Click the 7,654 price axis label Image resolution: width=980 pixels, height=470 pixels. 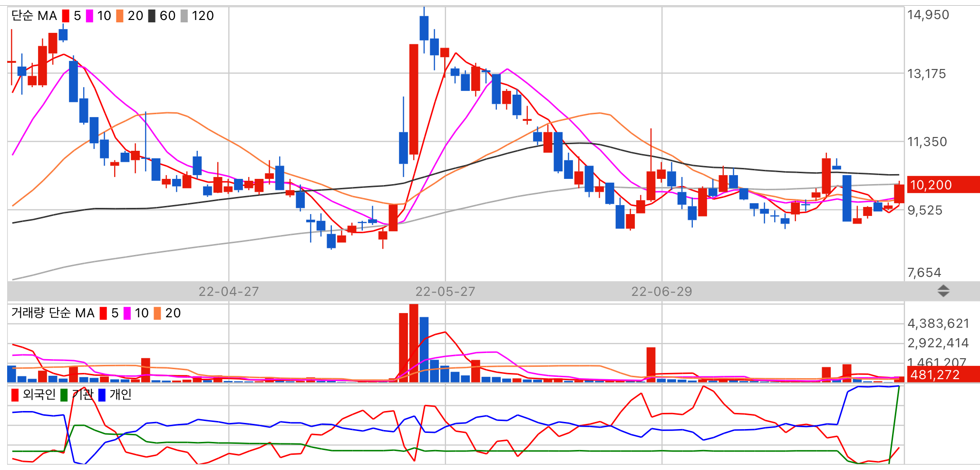pyautogui.click(x=924, y=273)
